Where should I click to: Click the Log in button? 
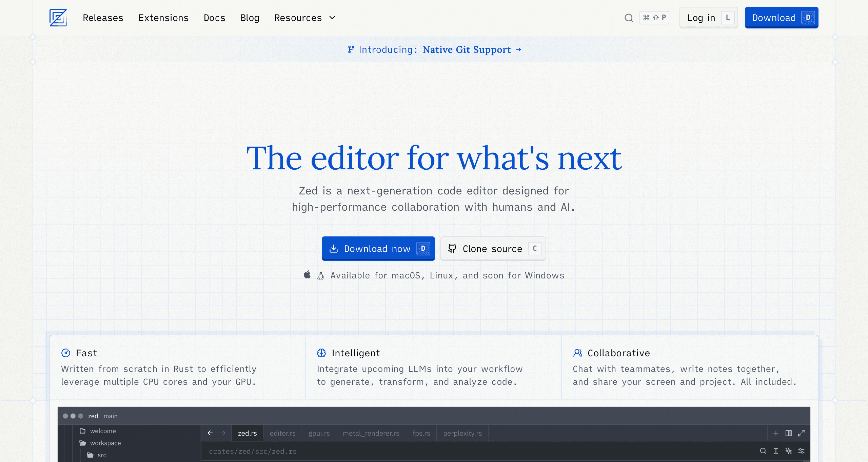(709, 18)
